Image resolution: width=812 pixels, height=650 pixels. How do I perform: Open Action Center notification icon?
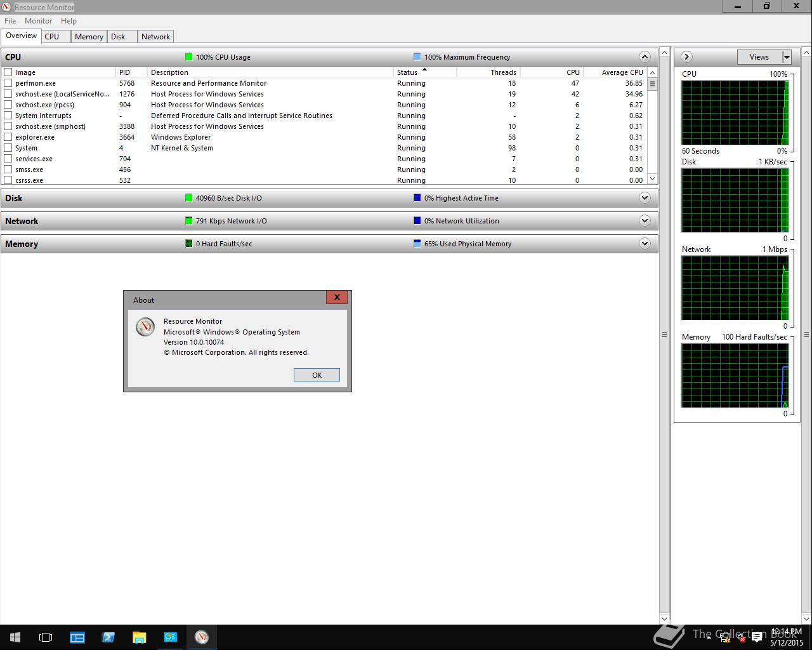[x=757, y=638]
